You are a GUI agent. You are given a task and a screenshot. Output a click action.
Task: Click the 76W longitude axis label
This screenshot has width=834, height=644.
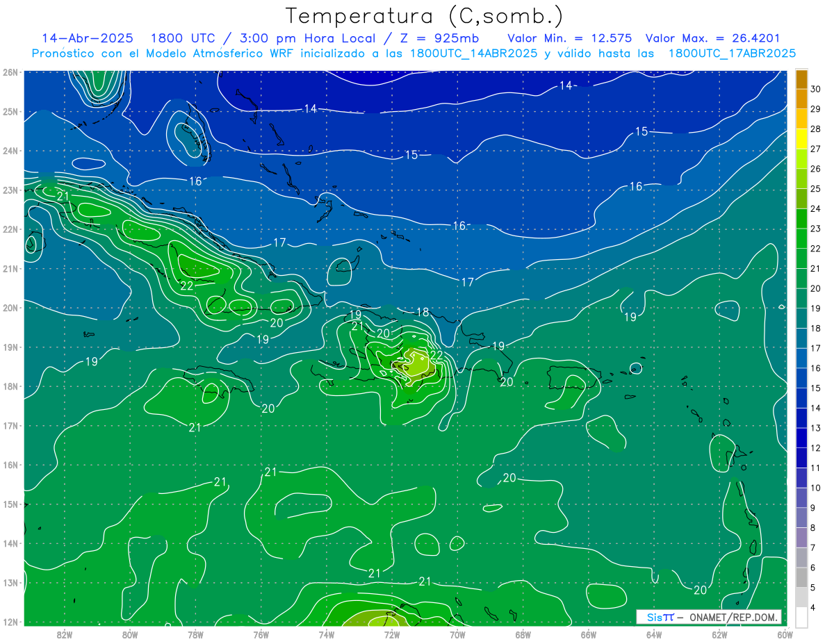[261, 634]
